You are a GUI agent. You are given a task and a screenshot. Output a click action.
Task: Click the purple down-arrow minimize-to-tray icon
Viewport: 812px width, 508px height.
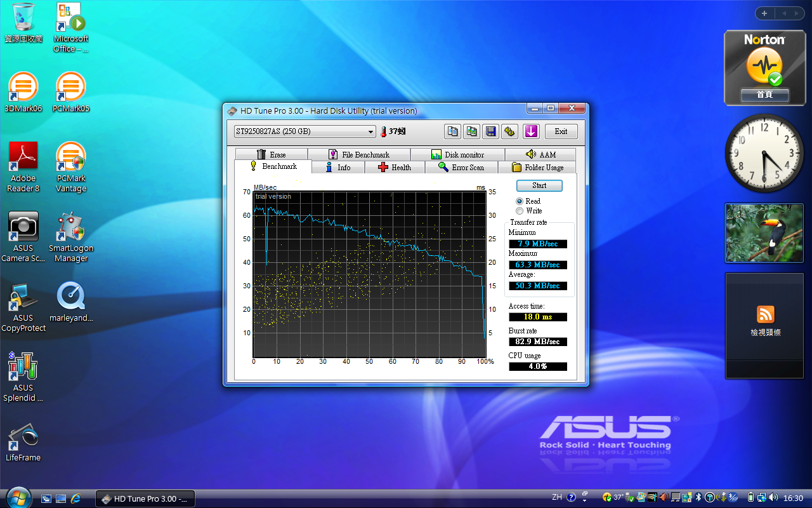coord(531,131)
